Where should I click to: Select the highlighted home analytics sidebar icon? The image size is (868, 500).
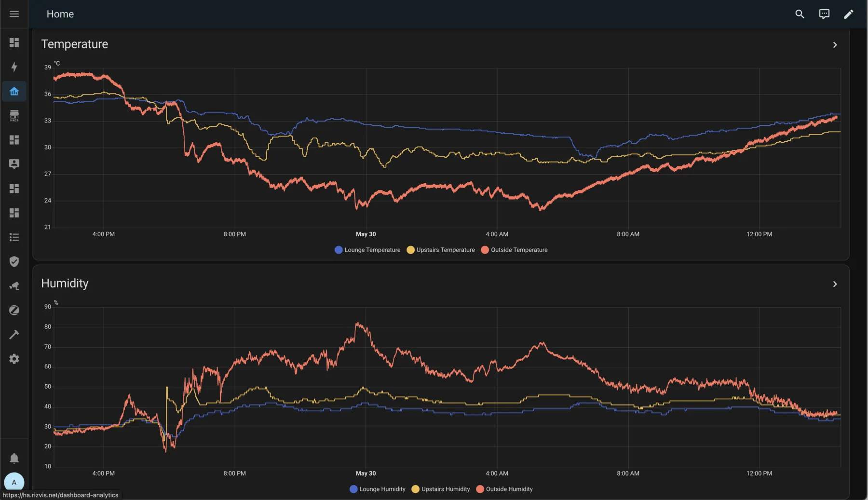(x=14, y=91)
